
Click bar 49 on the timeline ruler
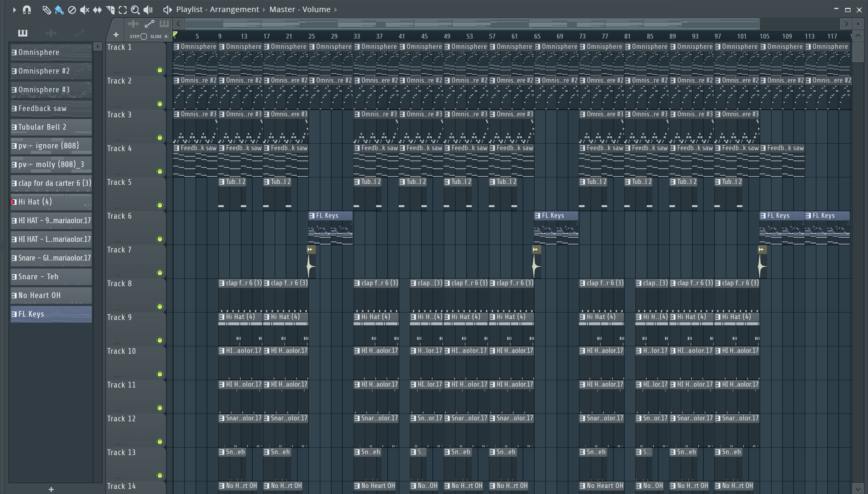pyautogui.click(x=447, y=36)
